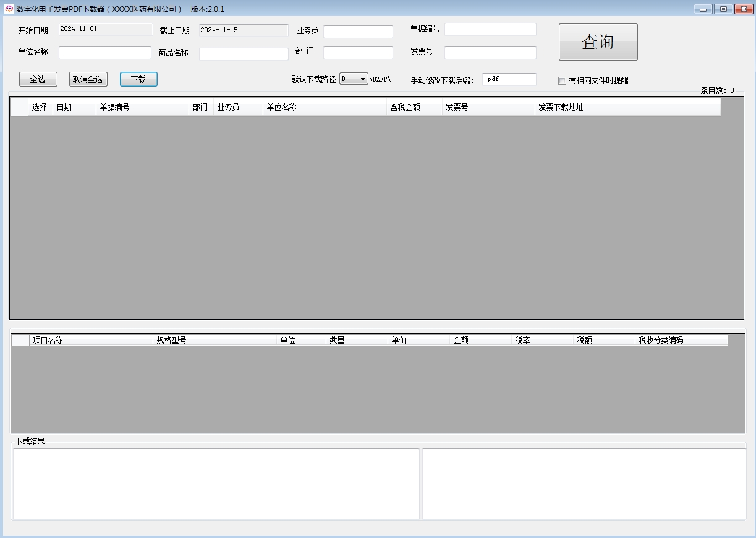Click the 单据编号 document number input box
The width and height of the screenshot is (756, 538).
point(490,28)
